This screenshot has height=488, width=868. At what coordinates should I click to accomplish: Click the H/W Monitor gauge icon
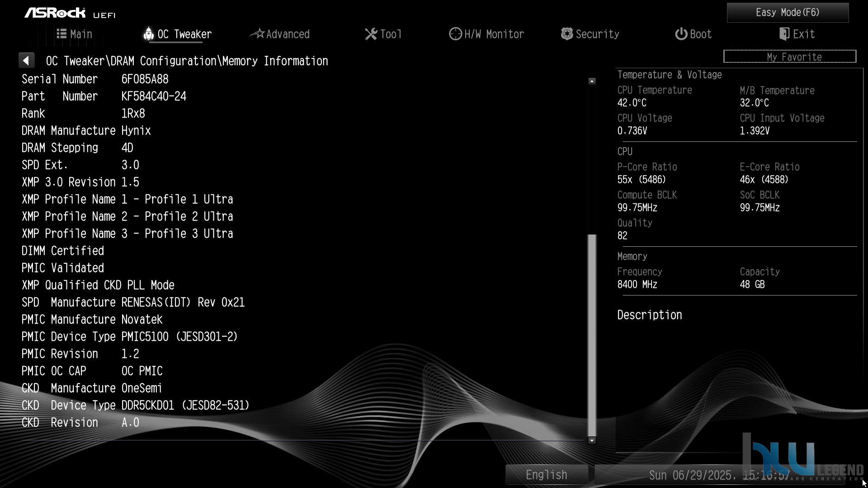pyautogui.click(x=455, y=34)
